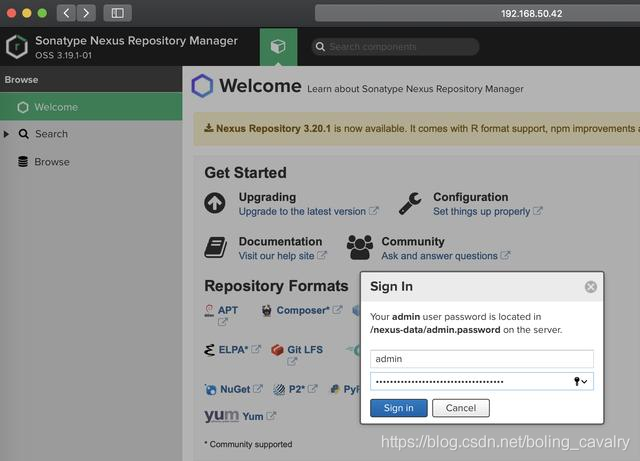
Task: Click the blue Sign in button
Action: (x=399, y=408)
